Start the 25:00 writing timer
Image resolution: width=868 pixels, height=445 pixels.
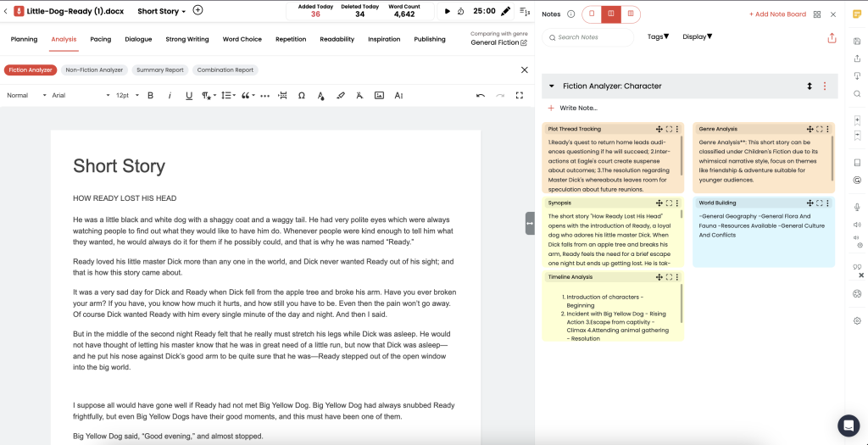[x=448, y=11]
